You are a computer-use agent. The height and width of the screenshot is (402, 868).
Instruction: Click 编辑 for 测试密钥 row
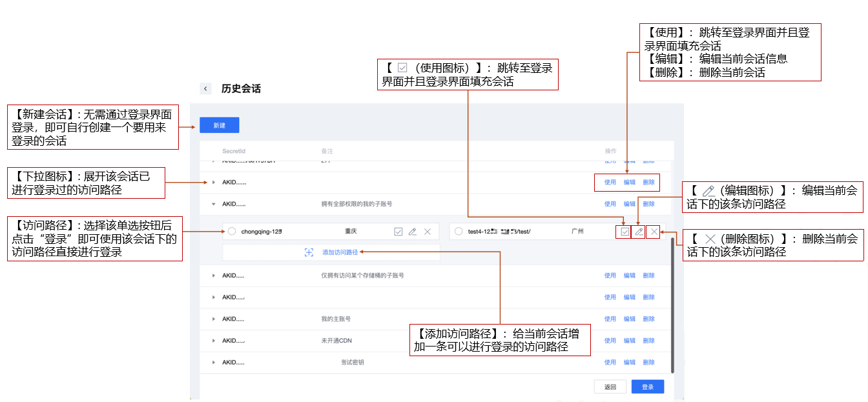630,362
